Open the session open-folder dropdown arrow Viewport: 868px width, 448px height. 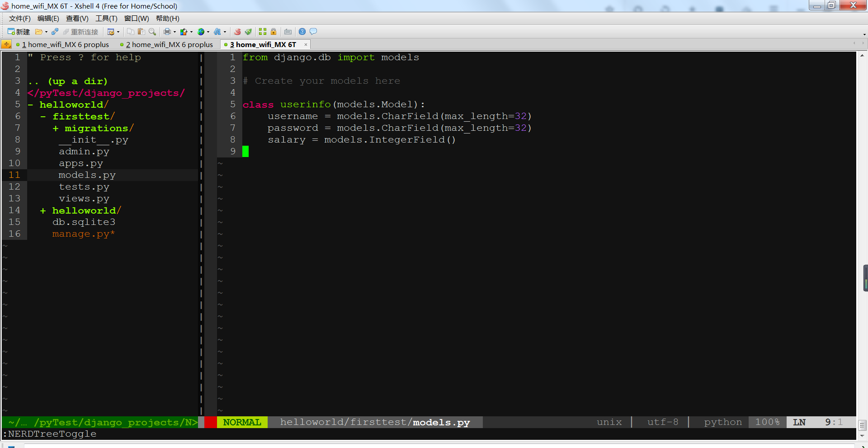(46, 31)
